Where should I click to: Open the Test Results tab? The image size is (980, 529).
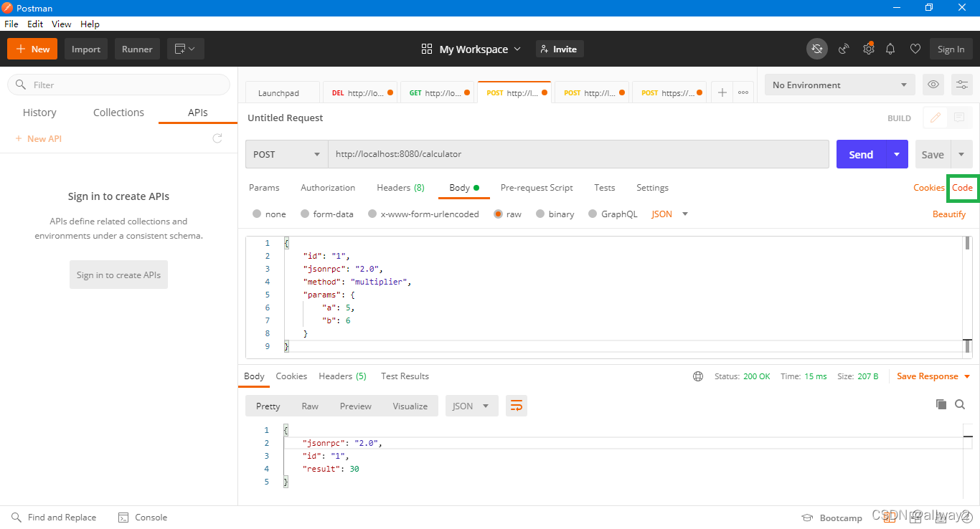405,376
